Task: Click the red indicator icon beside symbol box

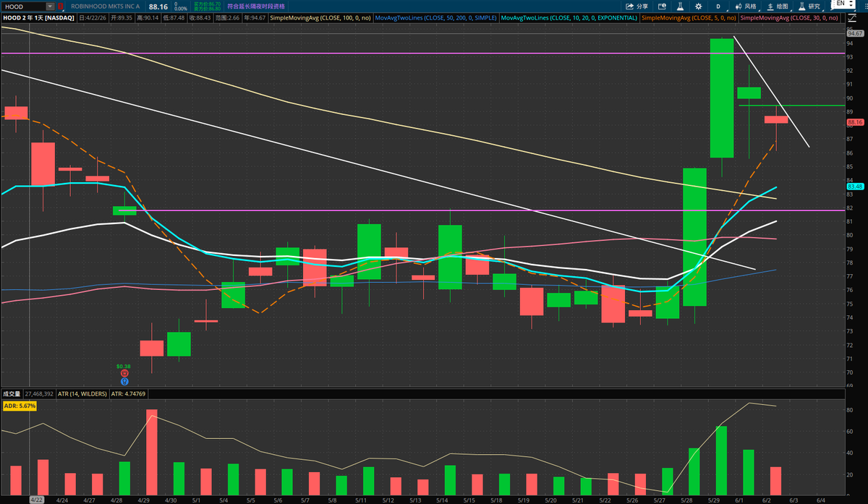Action: tap(61, 6)
